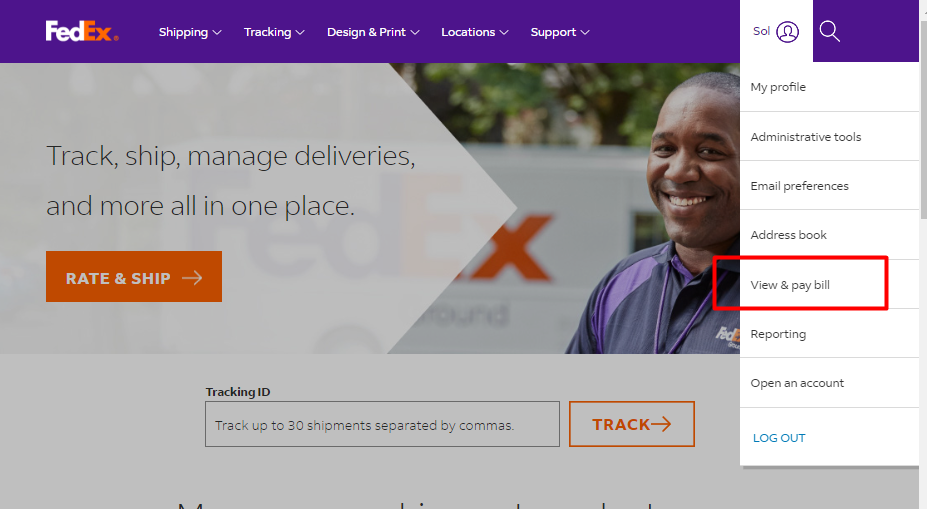927x509 pixels.
Task: Open the Support dropdown menu
Action: [x=560, y=32]
